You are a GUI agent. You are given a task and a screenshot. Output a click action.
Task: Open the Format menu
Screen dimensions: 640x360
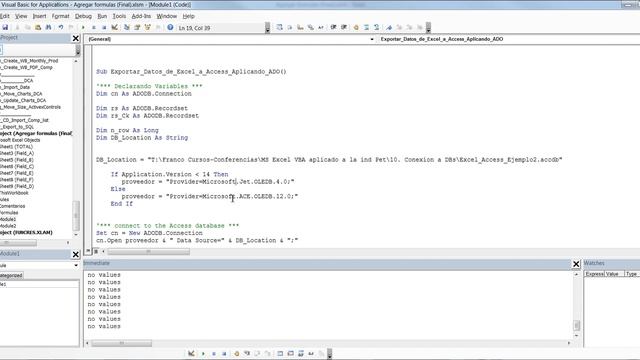click(60, 16)
